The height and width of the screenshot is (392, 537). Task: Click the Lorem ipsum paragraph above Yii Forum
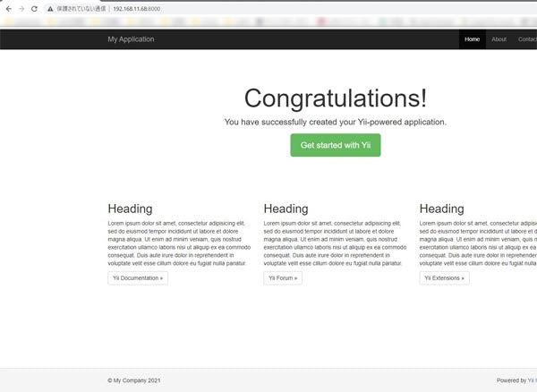(335, 243)
